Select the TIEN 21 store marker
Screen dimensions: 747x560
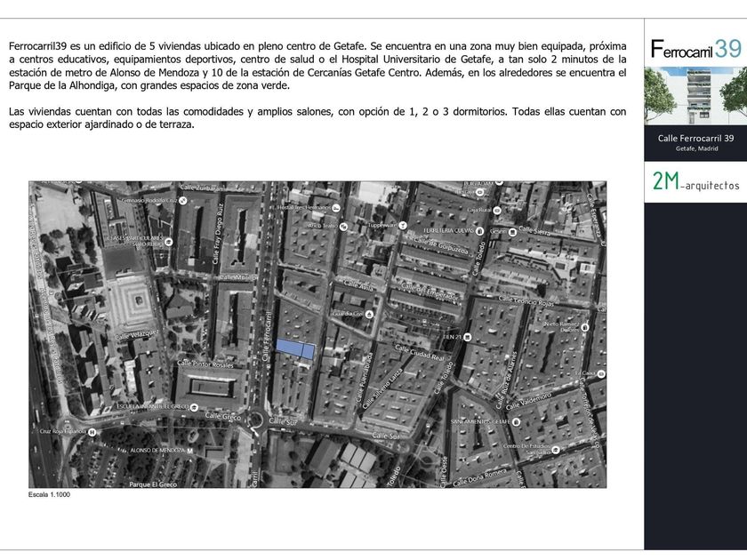(x=468, y=337)
